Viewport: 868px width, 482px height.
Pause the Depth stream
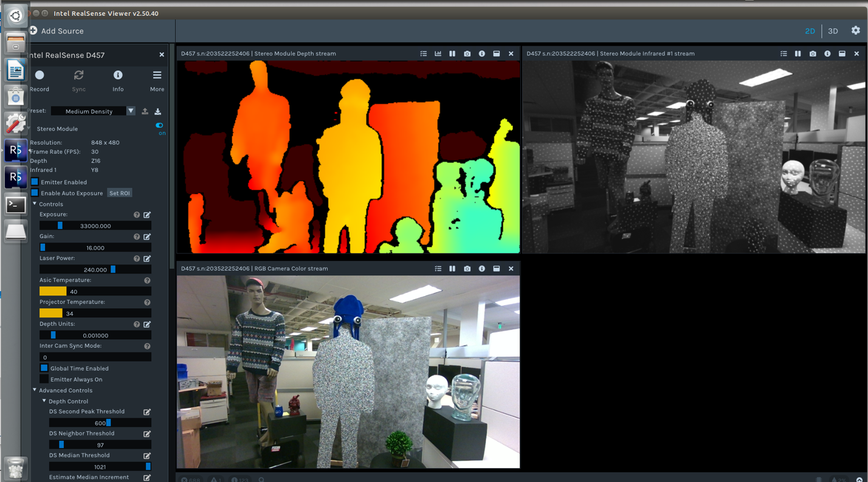click(x=452, y=53)
